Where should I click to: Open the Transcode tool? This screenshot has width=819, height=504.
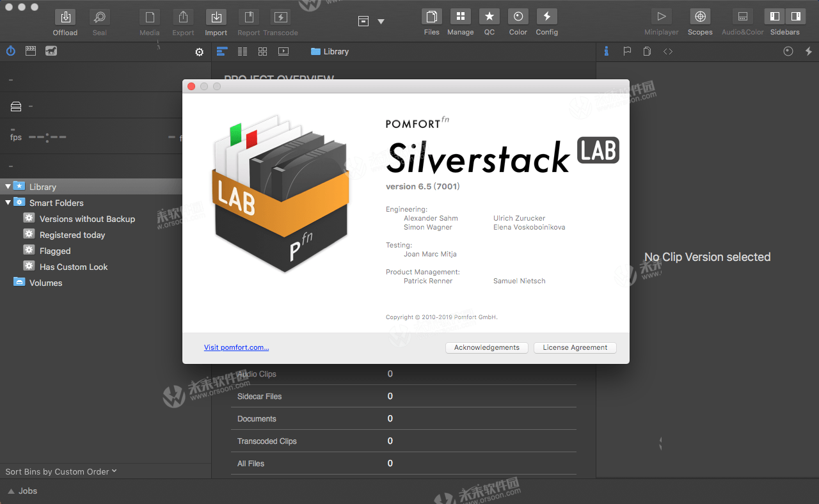(280, 16)
